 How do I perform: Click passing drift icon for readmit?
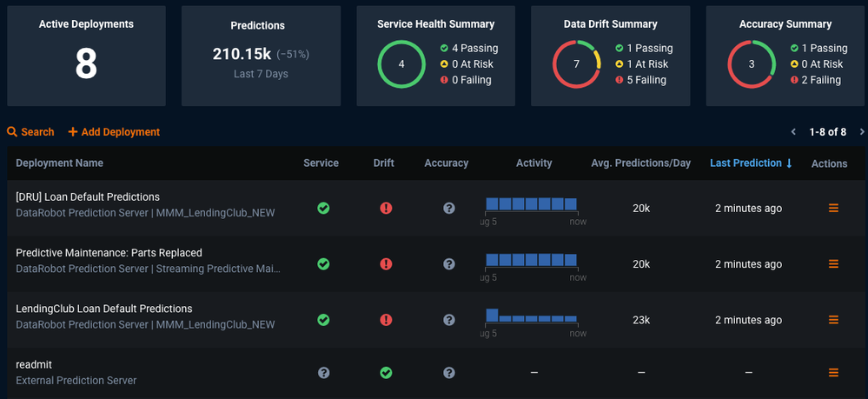tap(386, 373)
